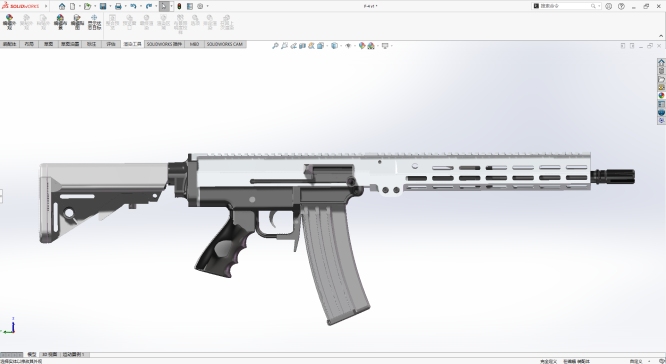The width and height of the screenshot is (666, 364).
Task: Toggle Section View in heads-up toolbar
Action: (302, 45)
